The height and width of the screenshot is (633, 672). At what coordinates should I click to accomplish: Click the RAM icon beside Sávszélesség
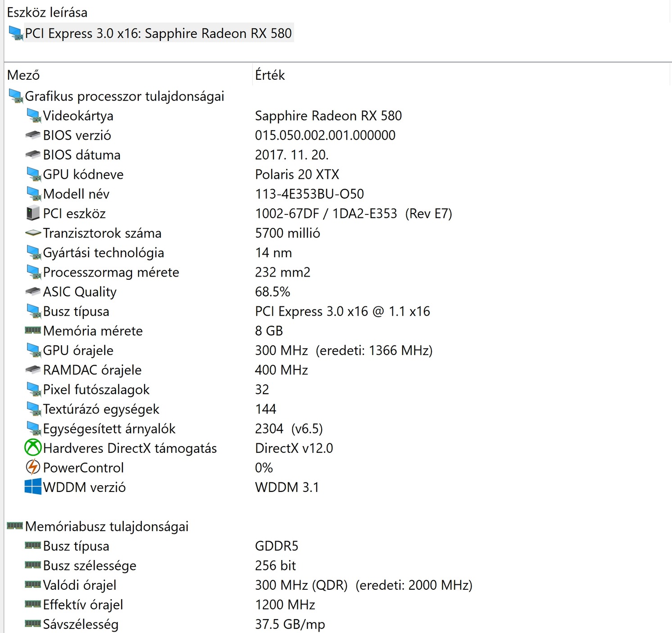click(32, 624)
